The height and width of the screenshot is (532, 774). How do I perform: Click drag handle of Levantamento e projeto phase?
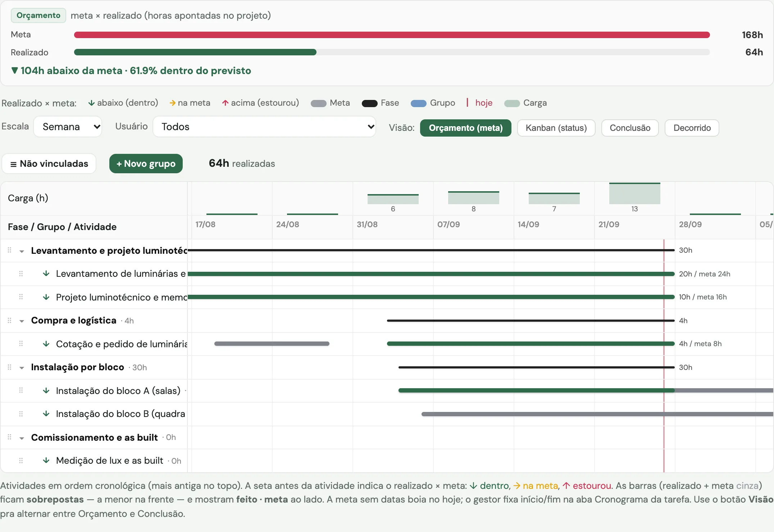click(10, 250)
